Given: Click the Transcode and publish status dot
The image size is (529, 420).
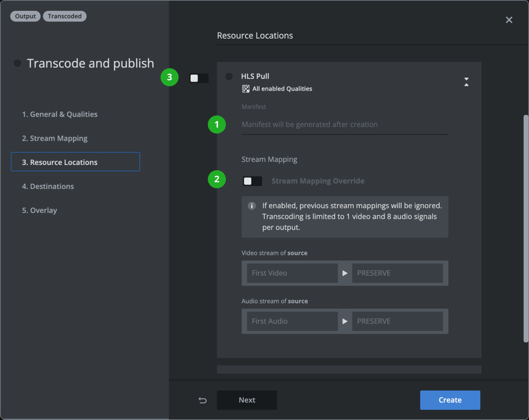Looking at the screenshot, I should [x=17, y=63].
